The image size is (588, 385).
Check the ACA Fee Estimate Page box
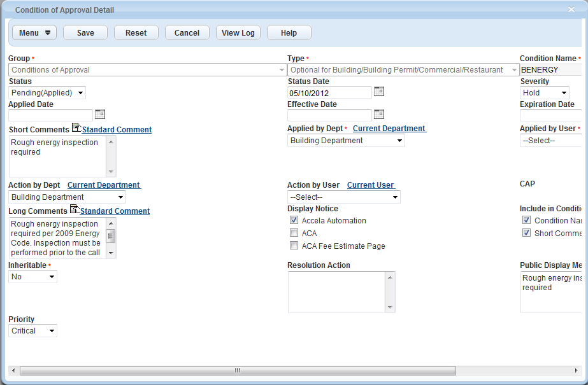[x=294, y=246]
